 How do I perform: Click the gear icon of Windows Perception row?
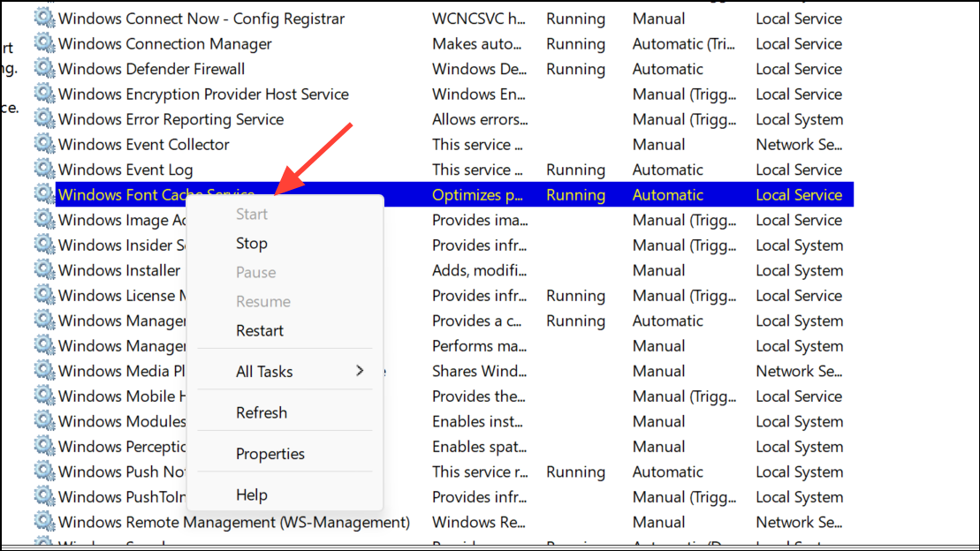[x=44, y=446]
